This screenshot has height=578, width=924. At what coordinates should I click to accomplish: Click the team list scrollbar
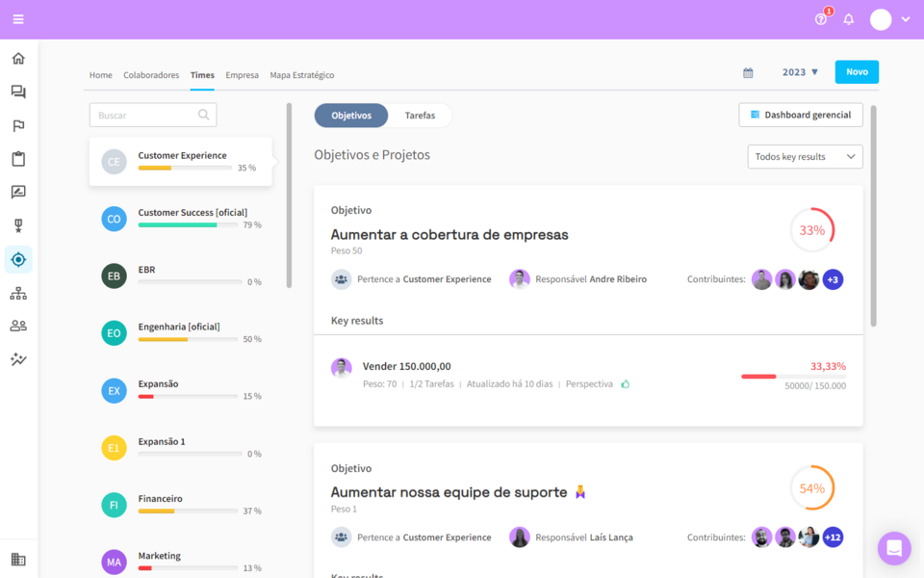click(x=289, y=196)
